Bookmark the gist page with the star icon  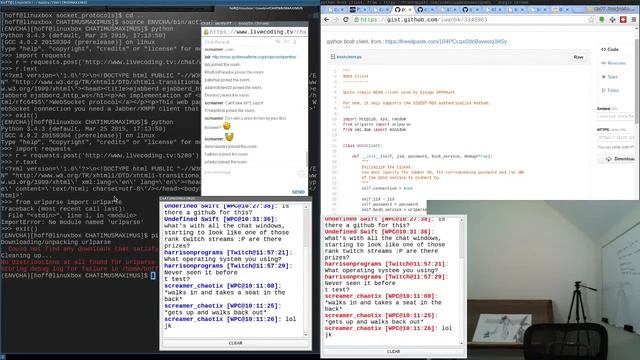(591, 19)
